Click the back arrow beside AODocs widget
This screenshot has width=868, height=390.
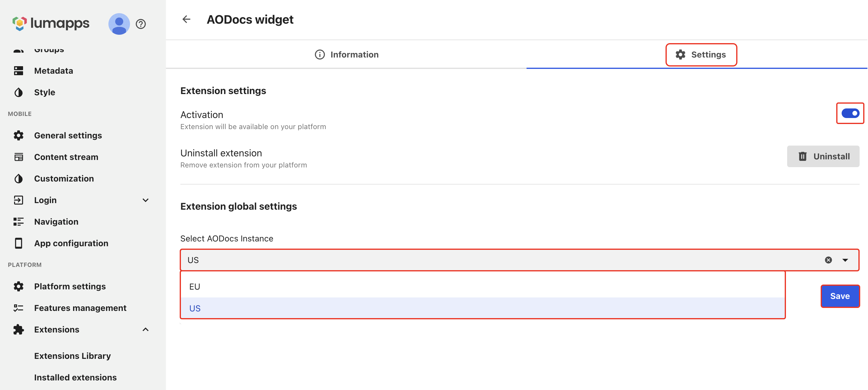(x=186, y=19)
